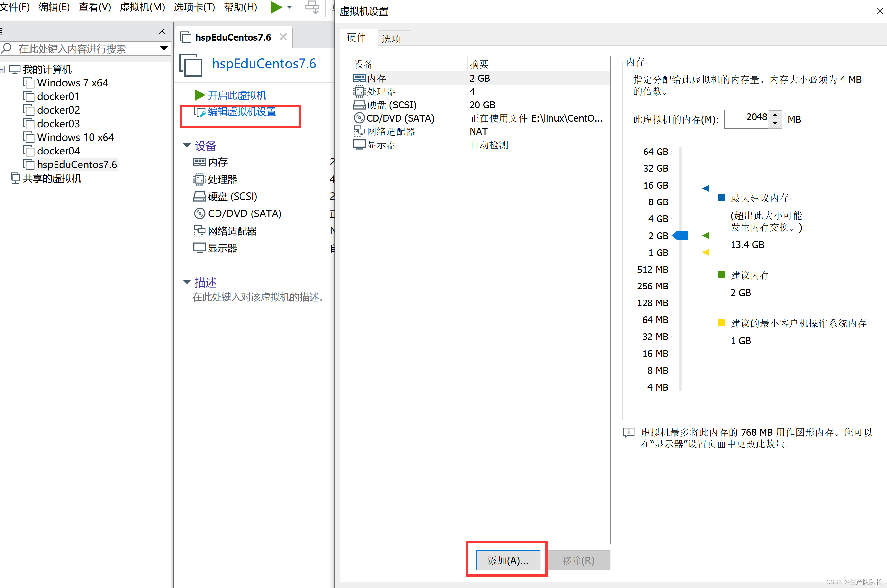This screenshot has height=588, width=887.
Task: Open the 虚拟机(M) menu
Action: coord(142,7)
